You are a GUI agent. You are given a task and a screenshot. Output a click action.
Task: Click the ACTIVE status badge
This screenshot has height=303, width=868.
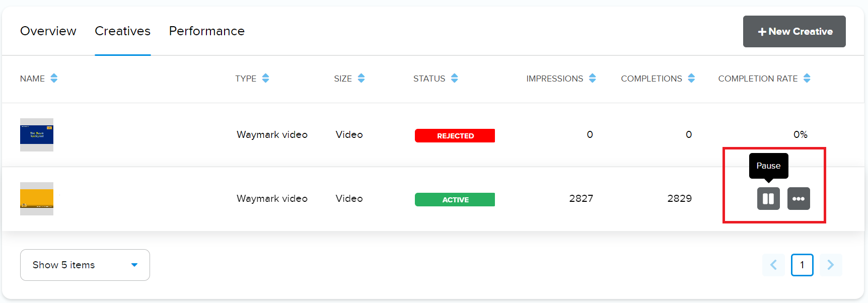455,200
